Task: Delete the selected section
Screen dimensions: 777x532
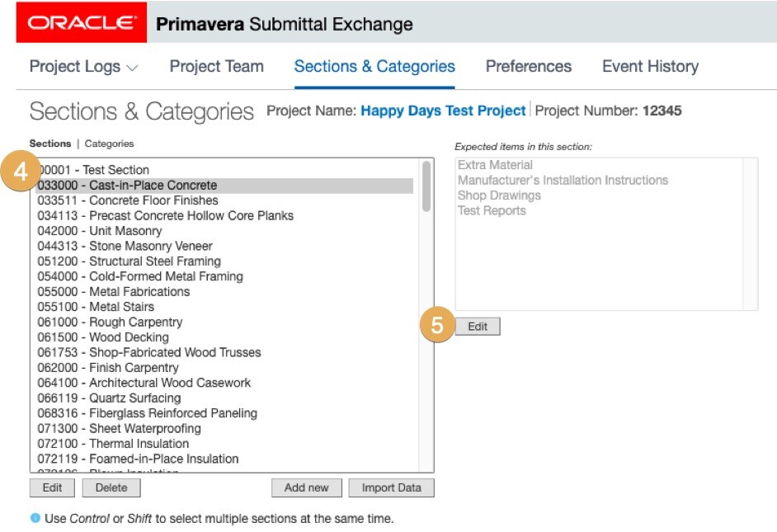Action: [111, 487]
